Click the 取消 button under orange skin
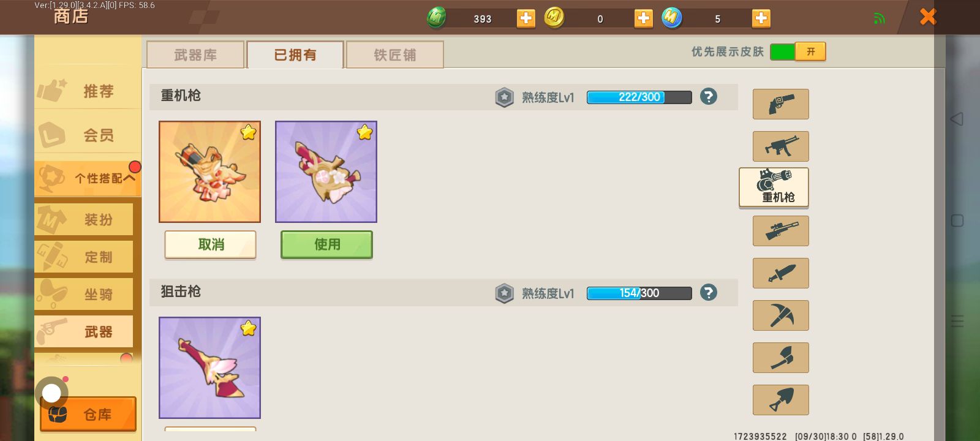 [210, 244]
